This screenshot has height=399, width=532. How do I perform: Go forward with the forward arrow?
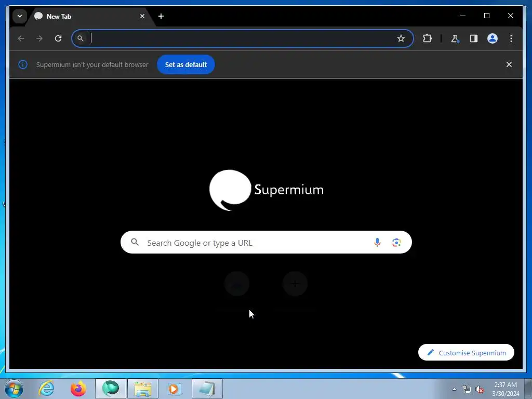coord(39,38)
